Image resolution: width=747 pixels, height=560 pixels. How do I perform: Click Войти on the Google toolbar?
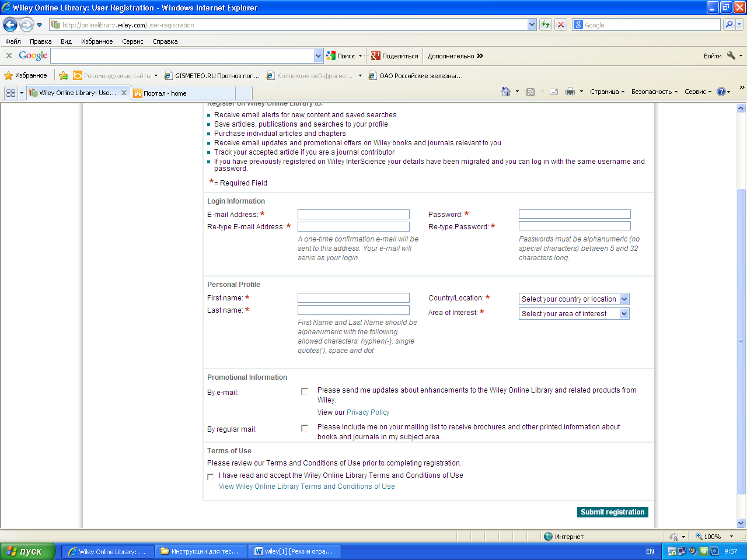[x=713, y=56]
